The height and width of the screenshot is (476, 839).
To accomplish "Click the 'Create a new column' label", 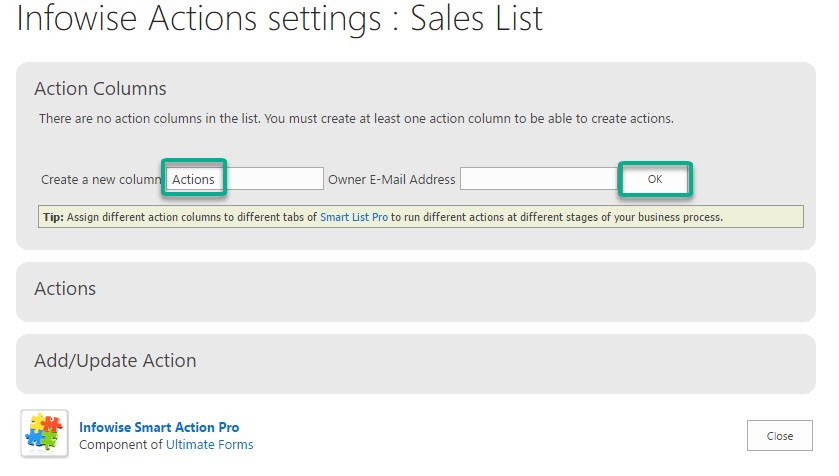I will [x=101, y=179].
